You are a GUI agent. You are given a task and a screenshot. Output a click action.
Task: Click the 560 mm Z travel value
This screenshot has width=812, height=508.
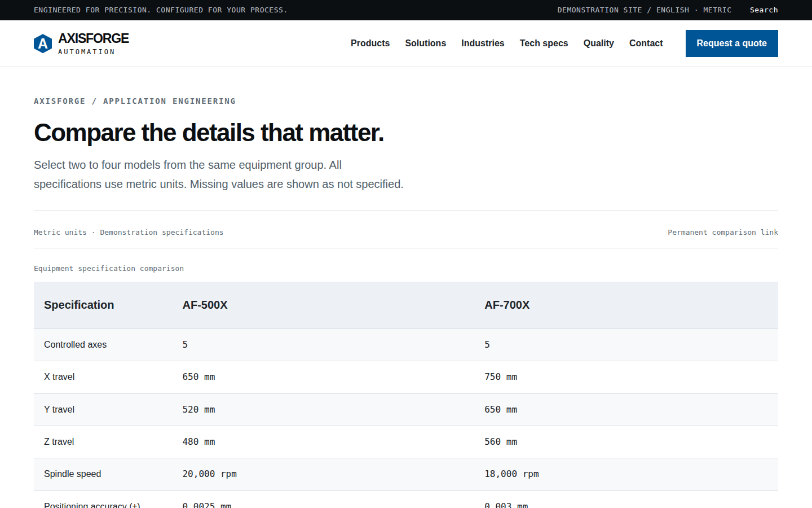click(501, 442)
